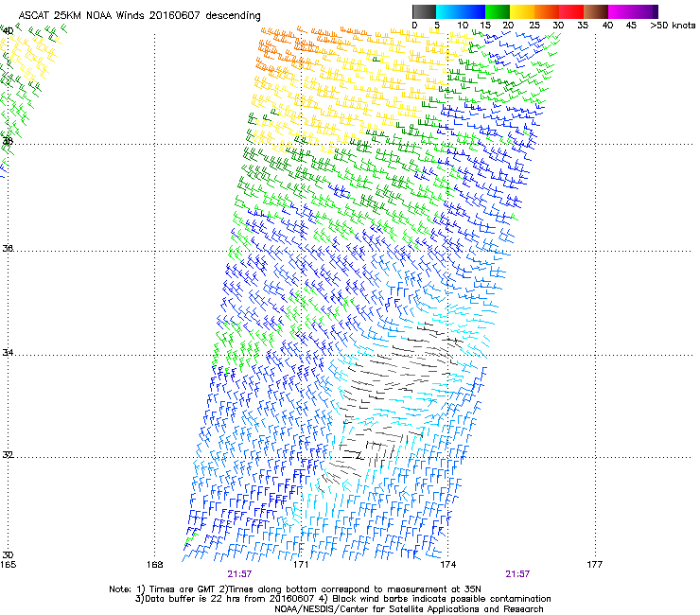Click the latitude label '30'
Viewport: 700px width, 615px height.
[8, 554]
